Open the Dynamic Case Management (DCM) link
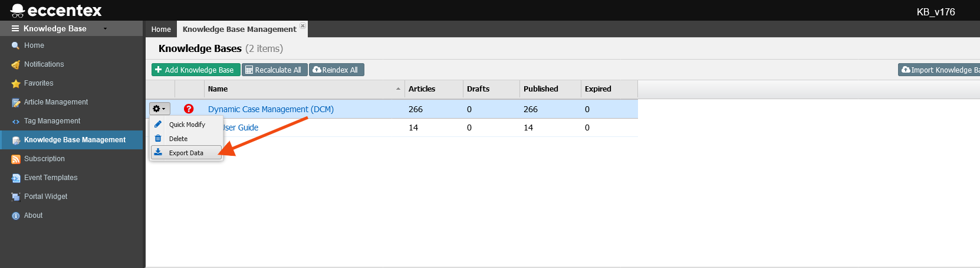 (x=271, y=109)
